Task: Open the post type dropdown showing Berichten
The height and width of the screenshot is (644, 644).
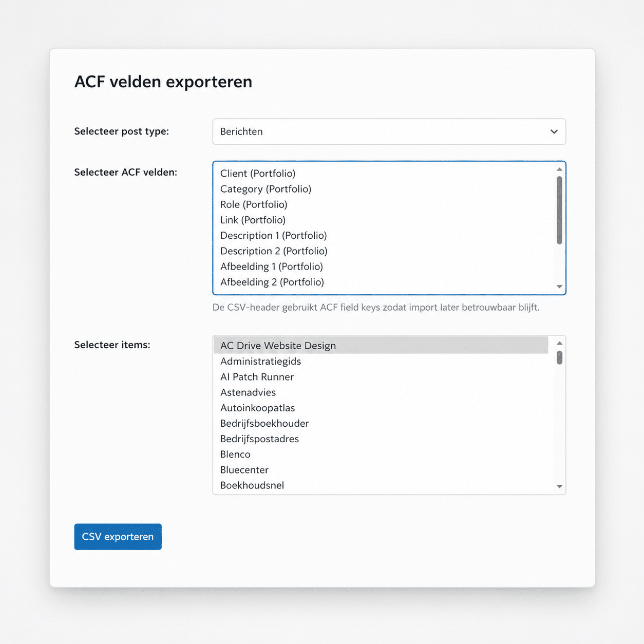Action: tap(389, 131)
